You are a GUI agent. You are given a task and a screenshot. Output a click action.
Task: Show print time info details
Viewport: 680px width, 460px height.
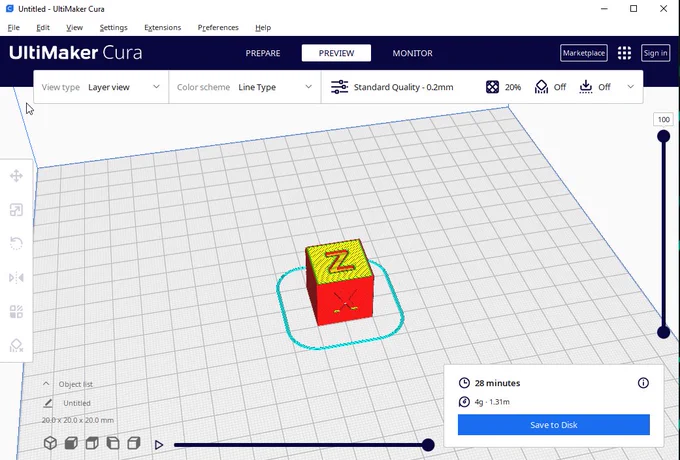tap(643, 383)
